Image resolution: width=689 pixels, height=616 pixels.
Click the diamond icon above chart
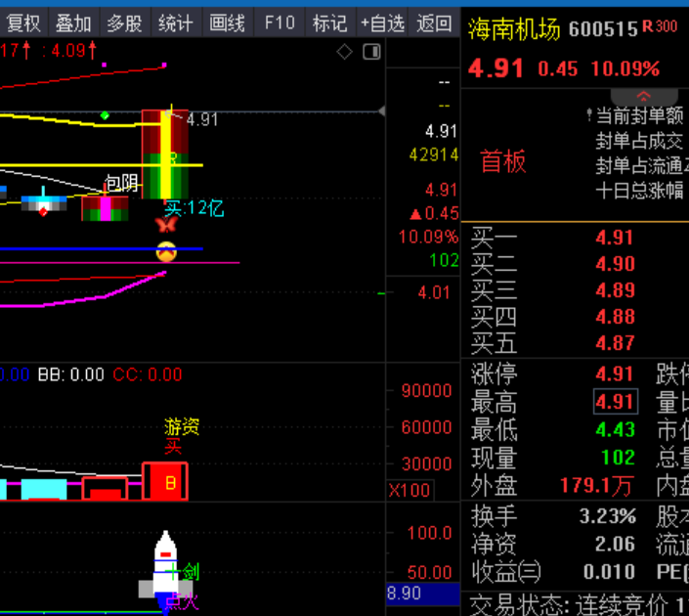click(344, 52)
